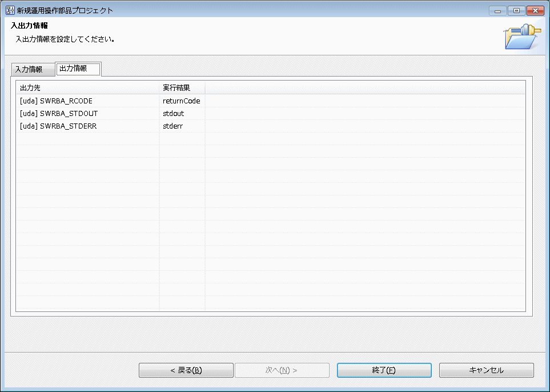Select the [uda] SWRBA_STDERR row

(x=271, y=126)
